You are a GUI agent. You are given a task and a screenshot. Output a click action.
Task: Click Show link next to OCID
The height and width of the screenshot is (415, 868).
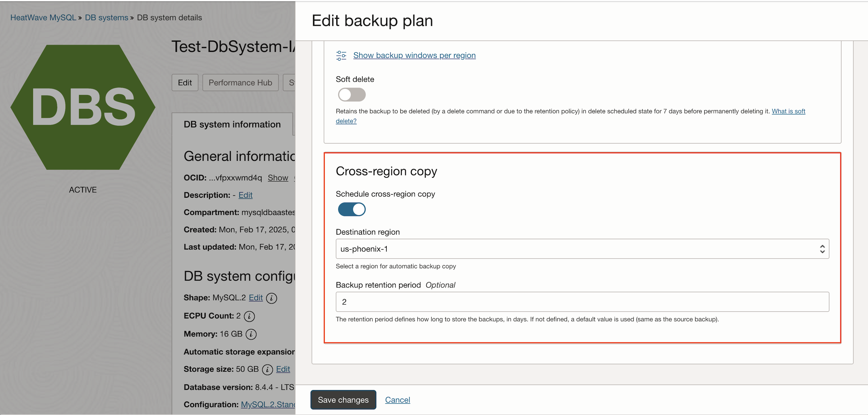[x=278, y=178]
